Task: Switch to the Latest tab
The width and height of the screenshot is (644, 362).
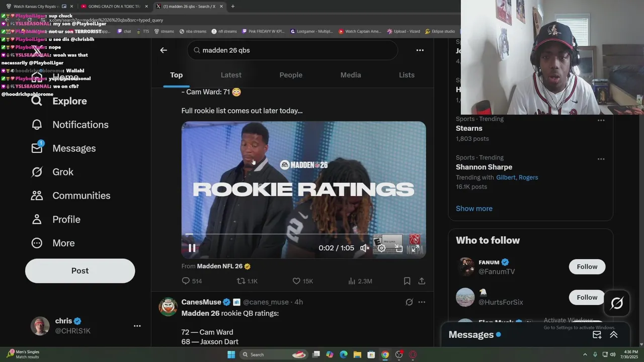Action: pyautogui.click(x=231, y=75)
